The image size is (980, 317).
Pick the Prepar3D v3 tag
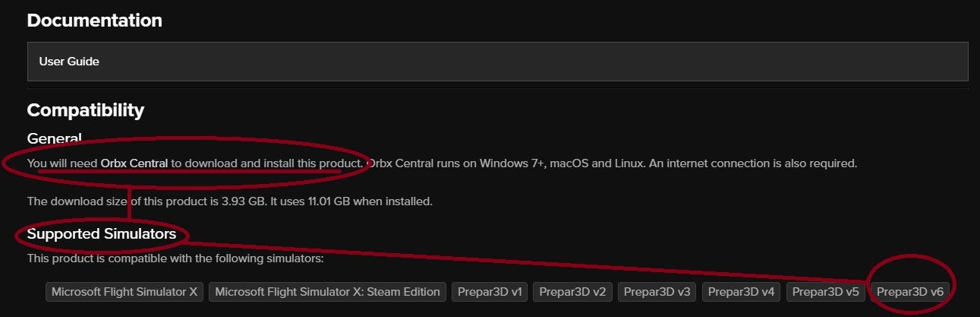(x=657, y=292)
